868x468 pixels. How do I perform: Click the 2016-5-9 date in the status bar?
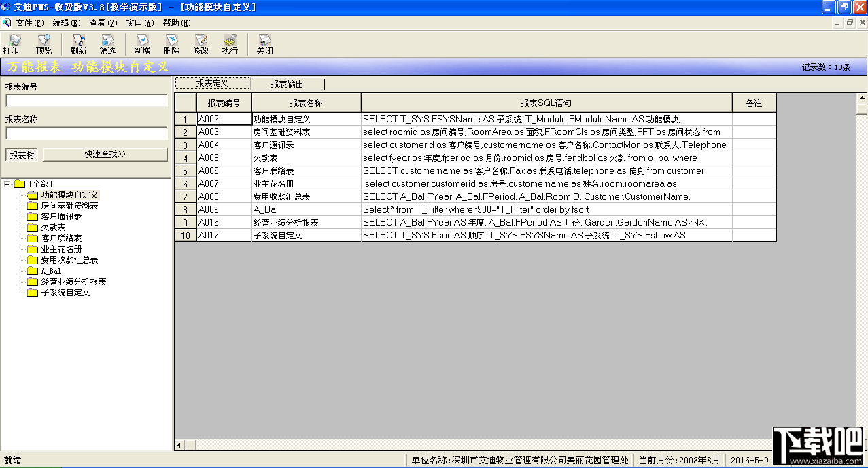click(x=749, y=460)
